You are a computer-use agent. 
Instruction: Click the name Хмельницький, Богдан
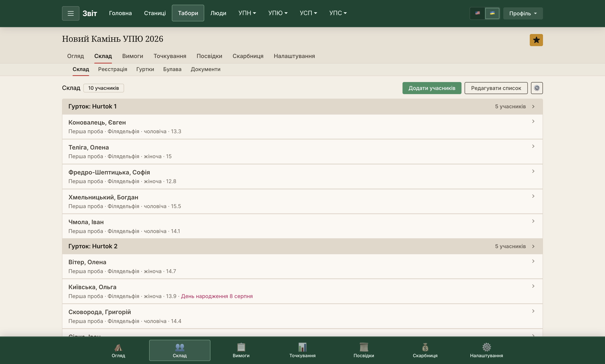click(x=103, y=197)
